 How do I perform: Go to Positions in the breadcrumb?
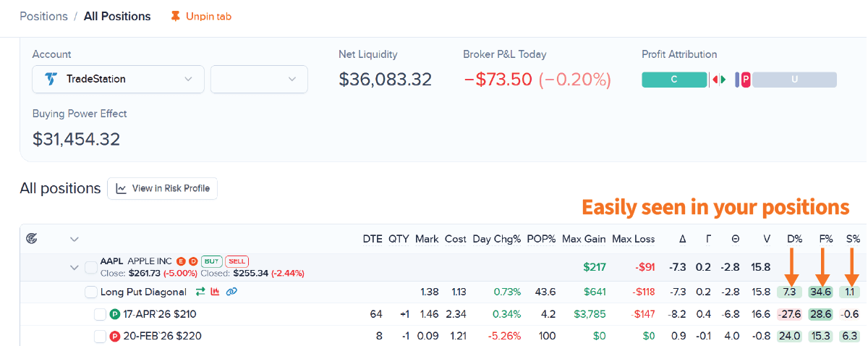click(43, 16)
